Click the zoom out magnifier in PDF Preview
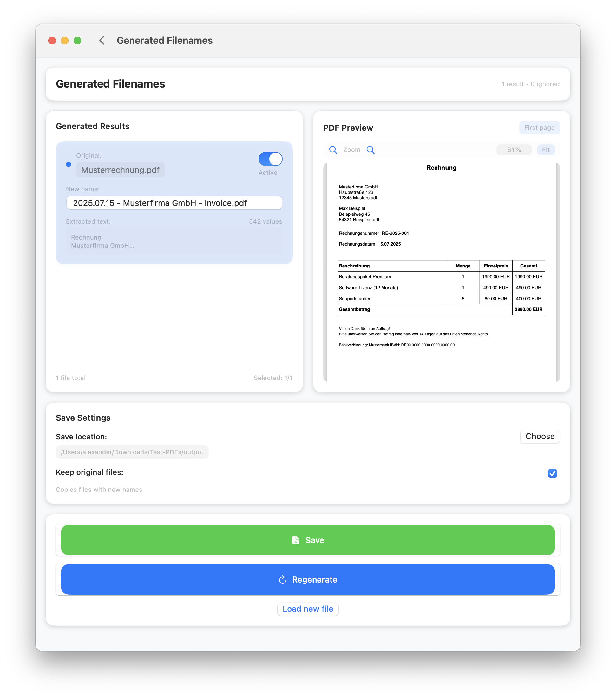This screenshot has height=698, width=616. click(x=333, y=149)
